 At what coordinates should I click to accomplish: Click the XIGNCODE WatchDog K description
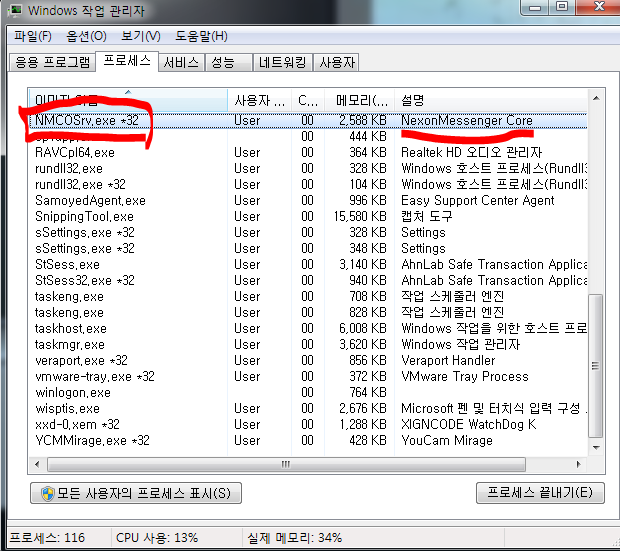[x=469, y=424]
